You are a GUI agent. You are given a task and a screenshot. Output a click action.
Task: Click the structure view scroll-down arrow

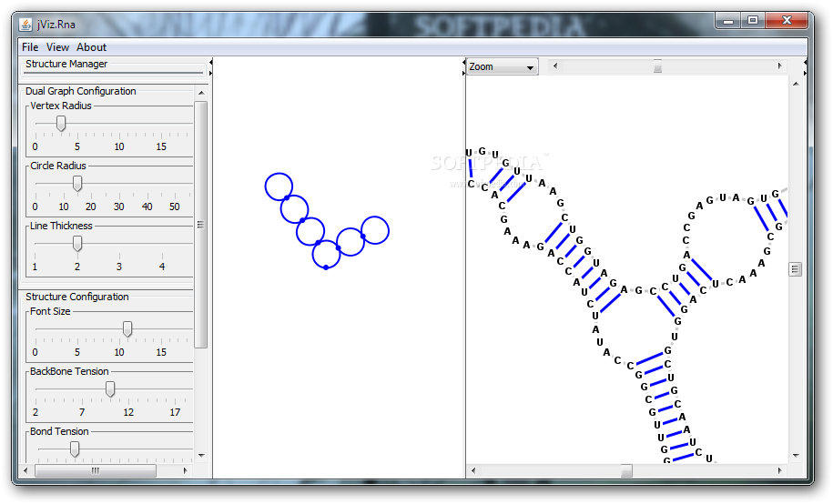click(796, 455)
